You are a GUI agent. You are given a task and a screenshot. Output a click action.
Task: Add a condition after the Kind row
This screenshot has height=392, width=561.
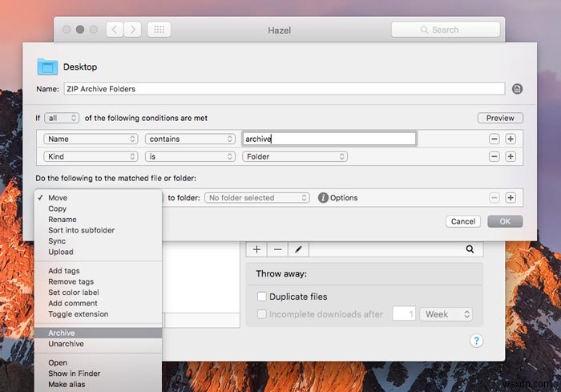(x=511, y=156)
